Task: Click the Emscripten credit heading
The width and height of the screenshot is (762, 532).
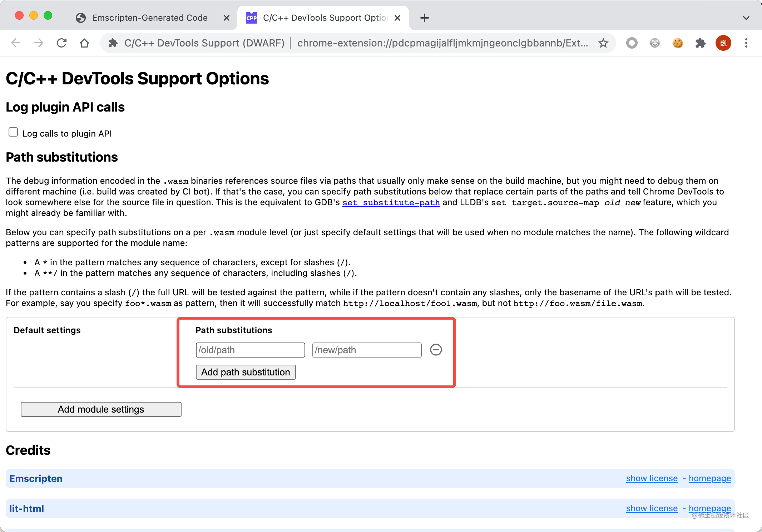Action: [36, 479]
